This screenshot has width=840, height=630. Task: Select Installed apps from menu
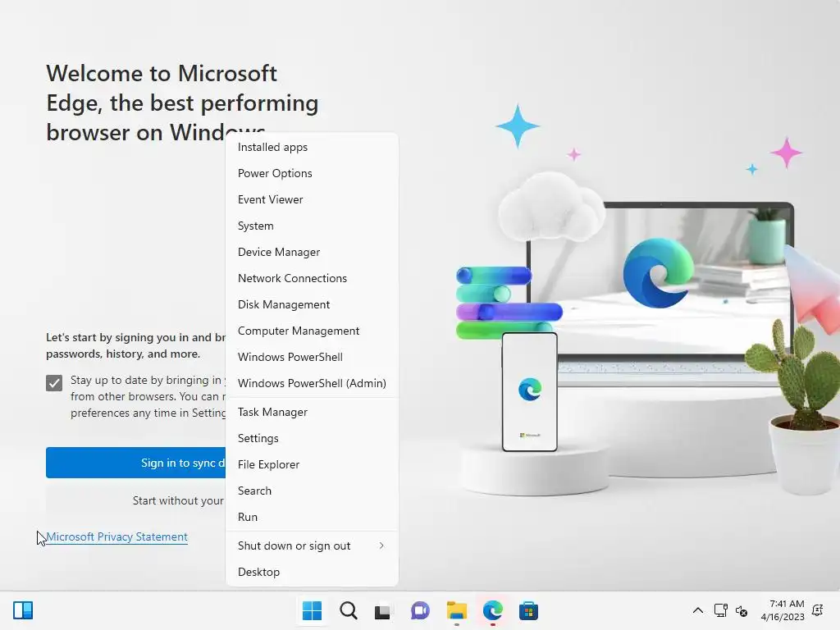(312, 147)
